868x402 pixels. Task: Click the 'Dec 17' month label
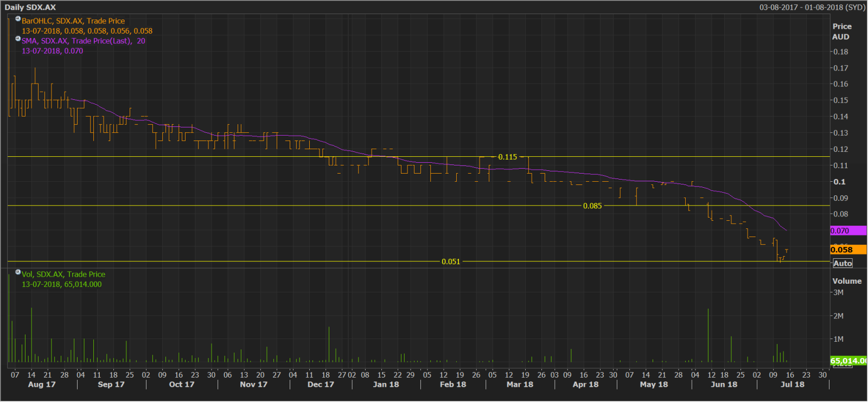click(321, 384)
